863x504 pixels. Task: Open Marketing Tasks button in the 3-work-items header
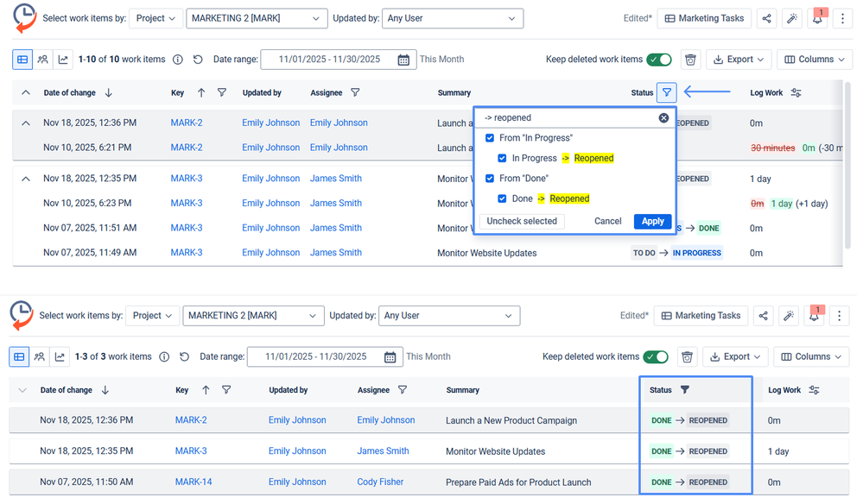(701, 316)
